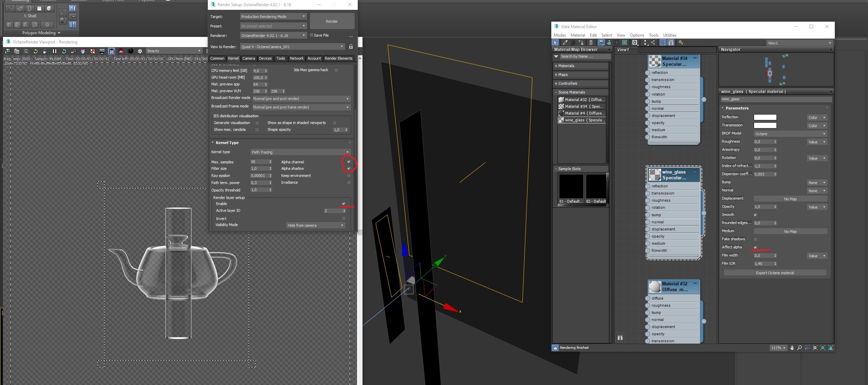
Task: Enable the Fake shadows checkbox
Action: point(755,239)
